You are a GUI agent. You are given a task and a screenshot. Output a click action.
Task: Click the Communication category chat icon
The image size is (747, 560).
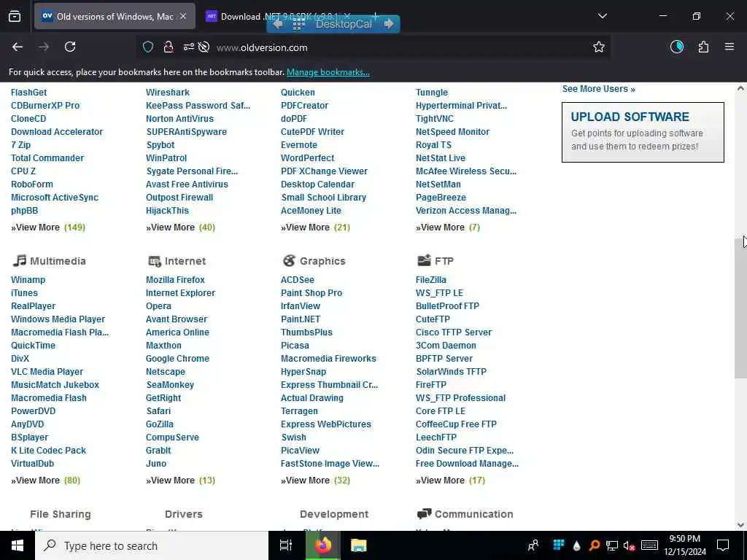point(424,514)
